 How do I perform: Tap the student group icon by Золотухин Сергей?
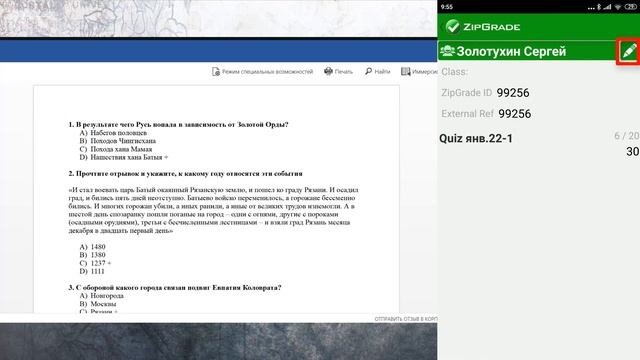(x=447, y=51)
